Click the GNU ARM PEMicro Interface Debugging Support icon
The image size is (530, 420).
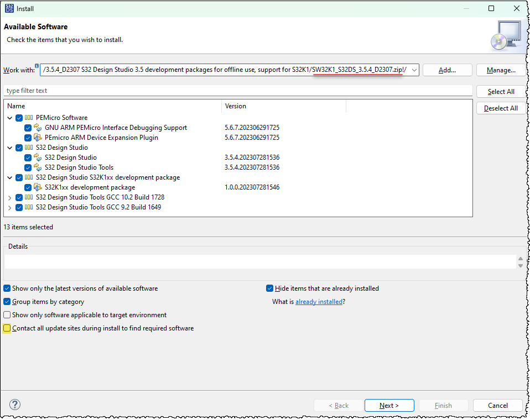[x=38, y=128]
